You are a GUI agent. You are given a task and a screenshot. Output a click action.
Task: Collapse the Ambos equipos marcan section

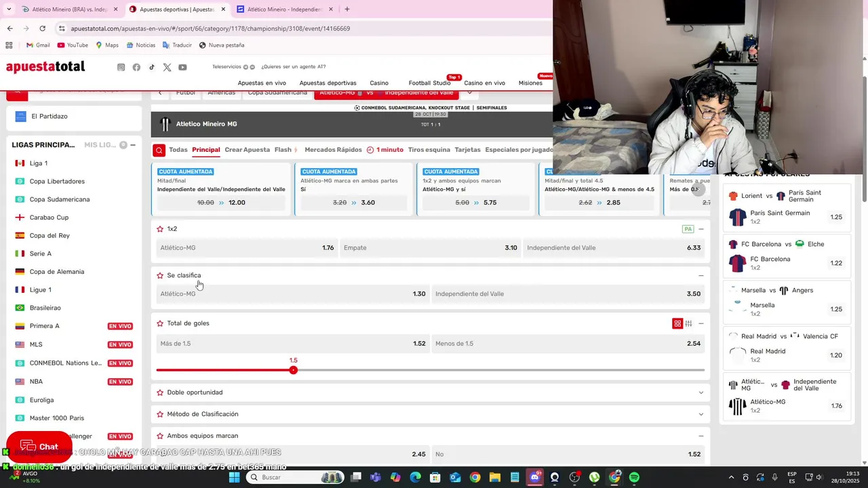701,436
